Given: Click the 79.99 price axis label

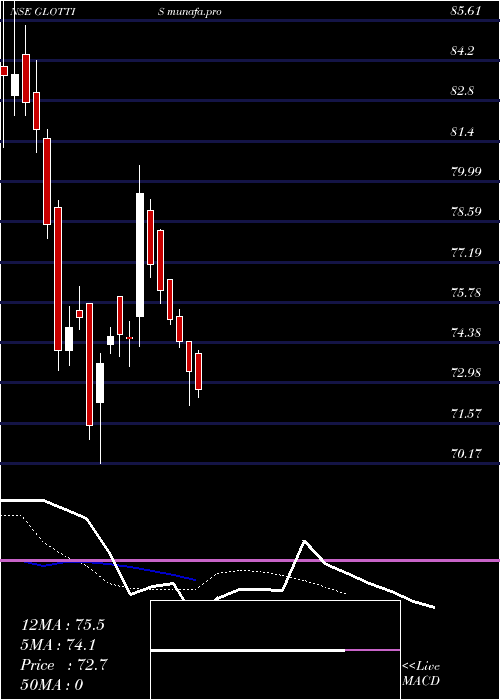Looking at the screenshot, I should click(466, 172).
